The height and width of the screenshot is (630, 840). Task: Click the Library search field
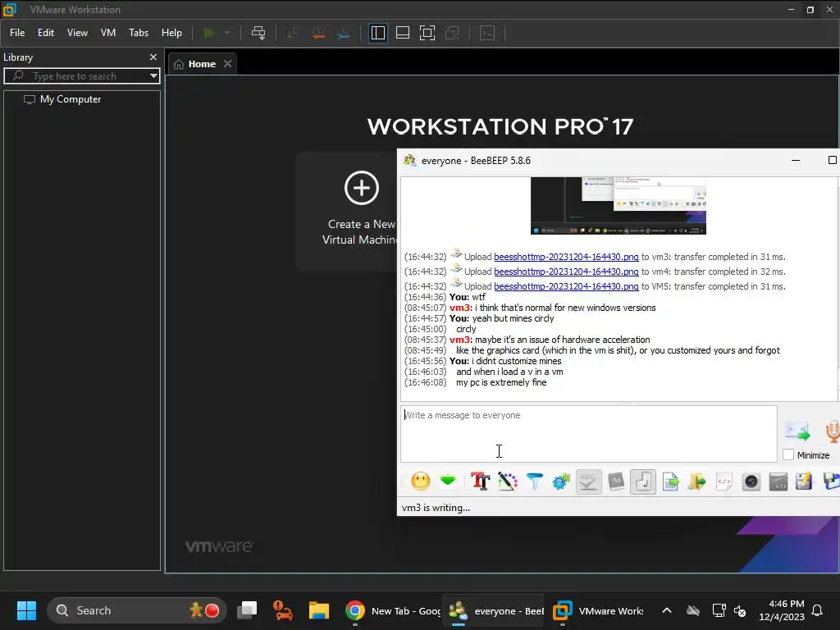80,76
